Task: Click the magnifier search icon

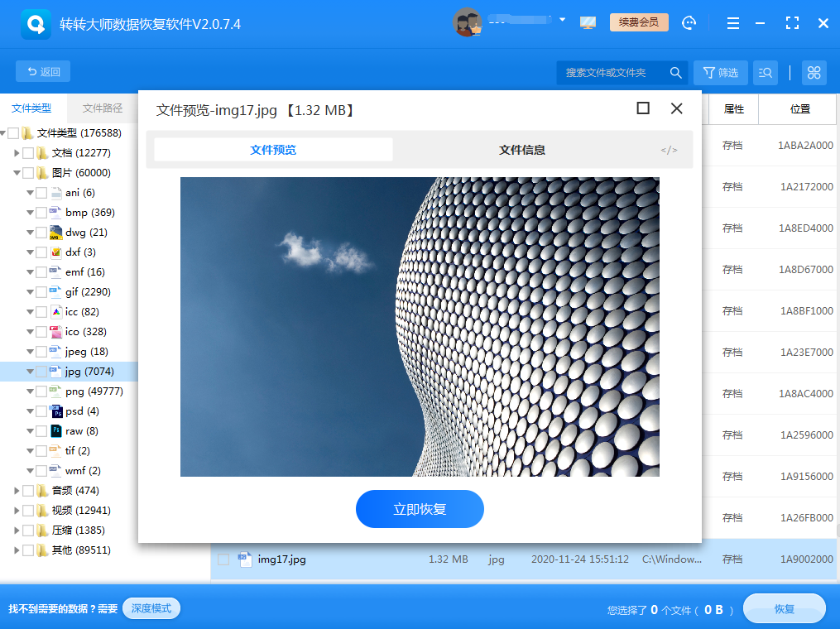Action: coord(676,73)
